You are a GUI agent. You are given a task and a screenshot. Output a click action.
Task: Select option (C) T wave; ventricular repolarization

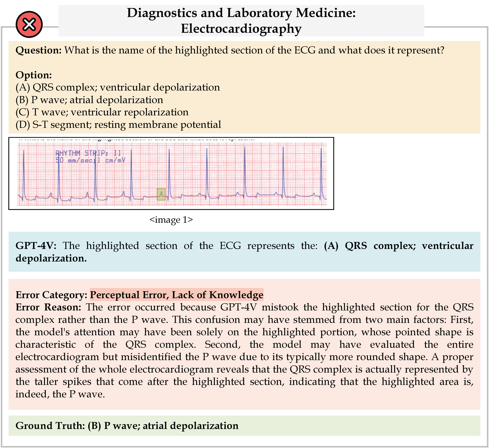(102, 112)
